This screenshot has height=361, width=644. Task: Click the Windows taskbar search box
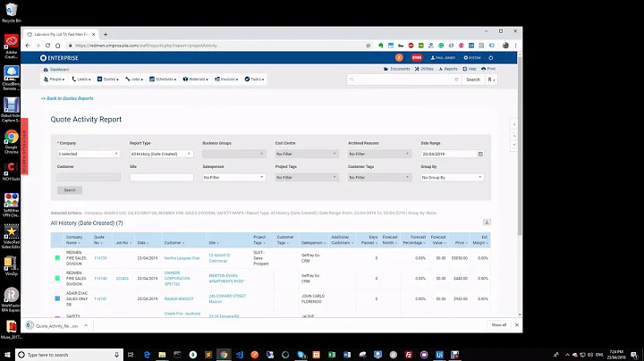69,355
